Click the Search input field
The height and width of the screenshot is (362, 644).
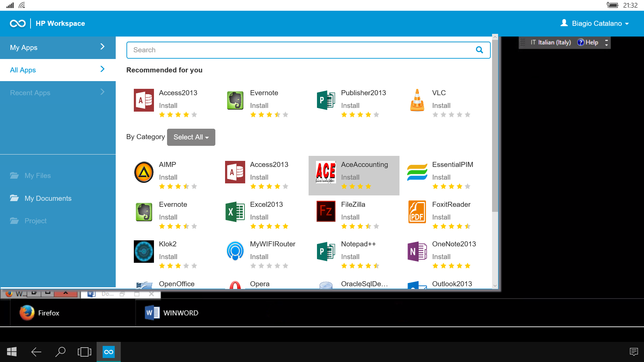click(x=308, y=50)
